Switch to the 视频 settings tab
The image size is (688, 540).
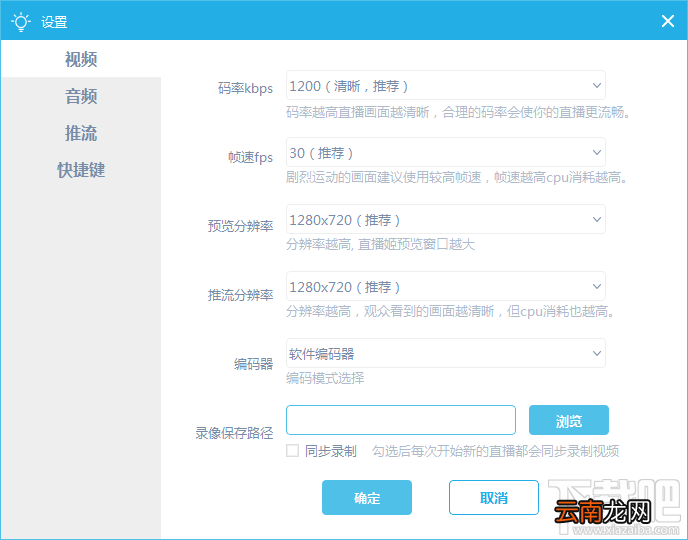(x=81, y=59)
